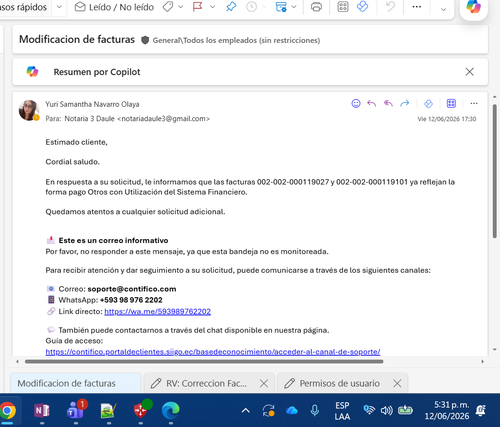This screenshot has height=427, width=500.
Task: Open Microsoft Edge from the taskbar
Action: (x=171, y=411)
